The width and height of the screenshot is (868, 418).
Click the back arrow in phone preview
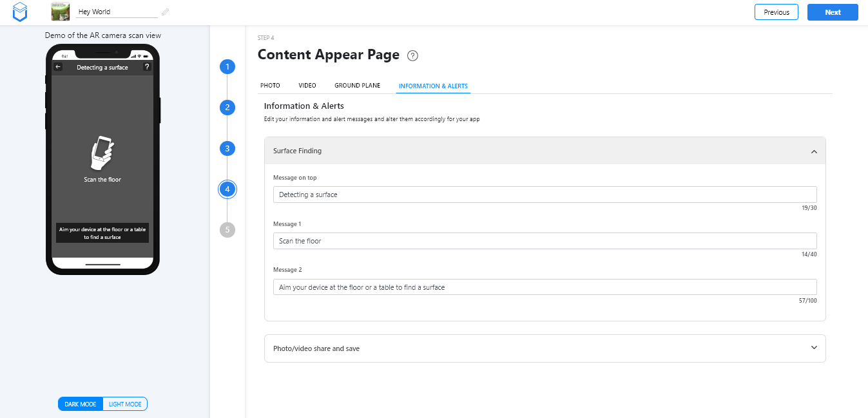pyautogui.click(x=58, y=67)
